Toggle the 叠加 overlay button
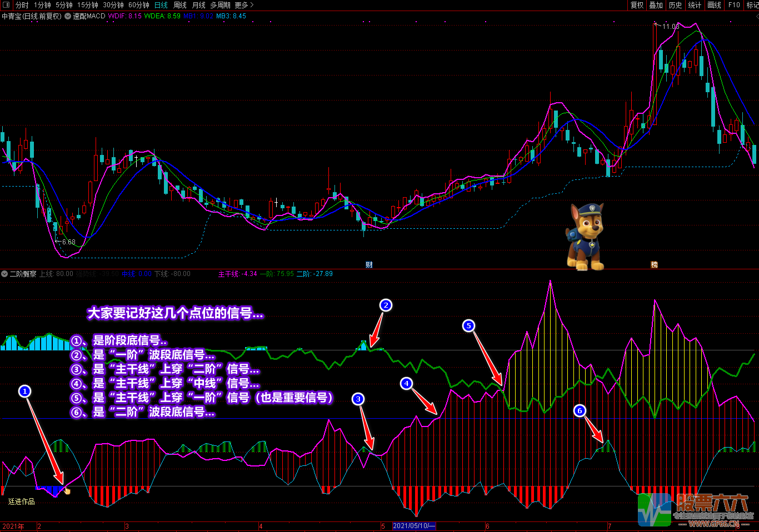759x532 pixels. 656,5
